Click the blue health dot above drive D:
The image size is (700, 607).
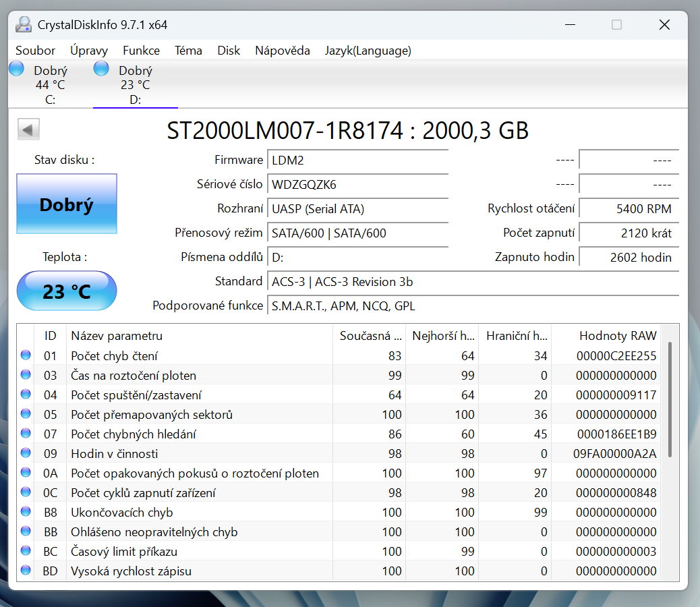pos(100,67)
